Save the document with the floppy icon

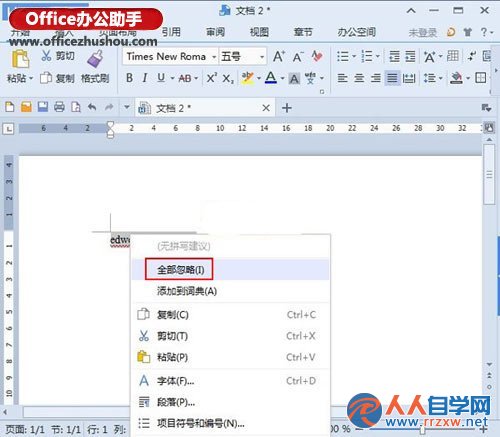tap(43, 107)
